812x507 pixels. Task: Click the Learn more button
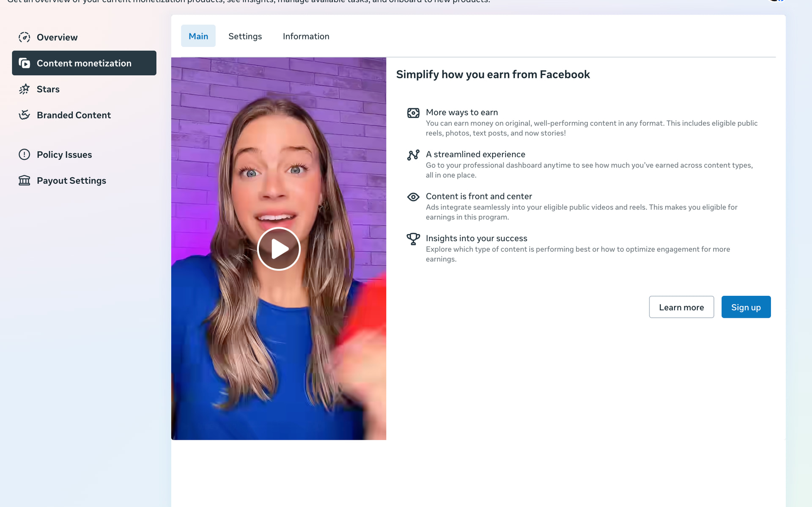point(681,307)
